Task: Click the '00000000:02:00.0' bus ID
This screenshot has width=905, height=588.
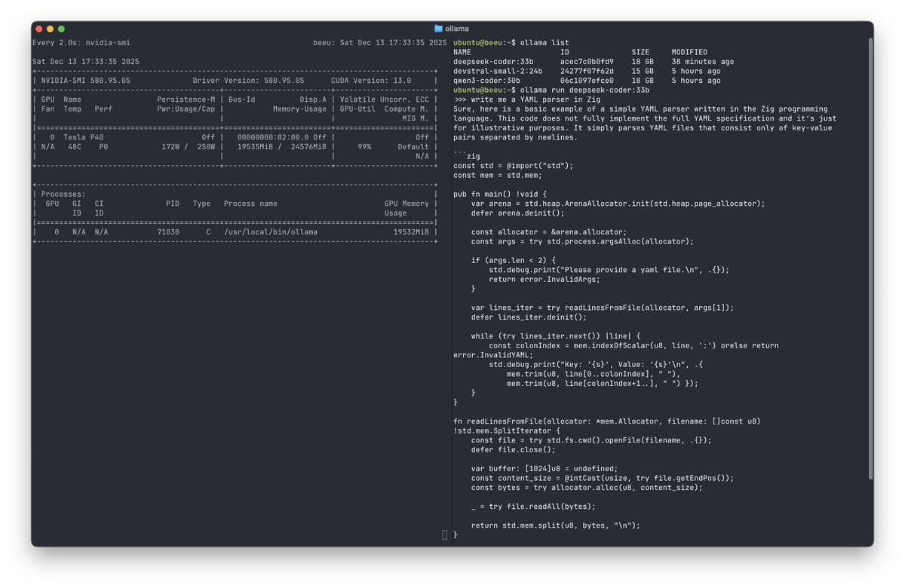Action: tap(271, 137)
